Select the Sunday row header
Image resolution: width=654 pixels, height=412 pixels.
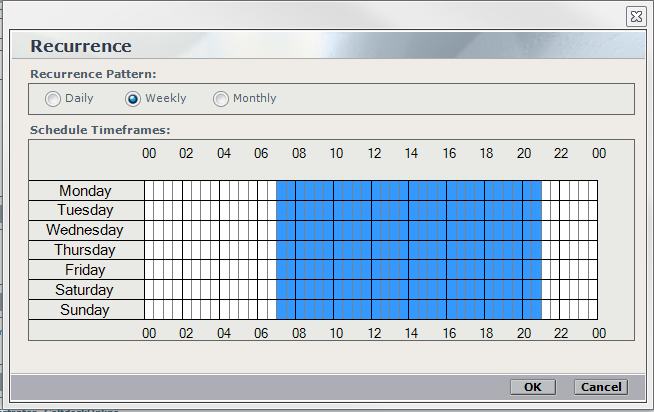(x=86, y=311)
